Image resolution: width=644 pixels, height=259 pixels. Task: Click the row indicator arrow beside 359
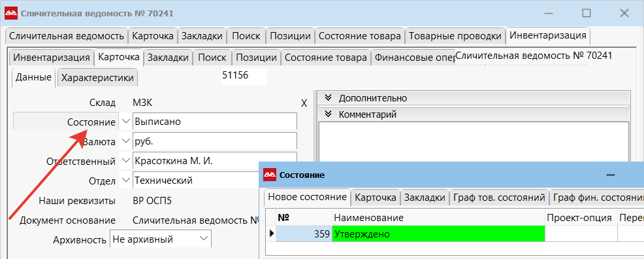271,234
